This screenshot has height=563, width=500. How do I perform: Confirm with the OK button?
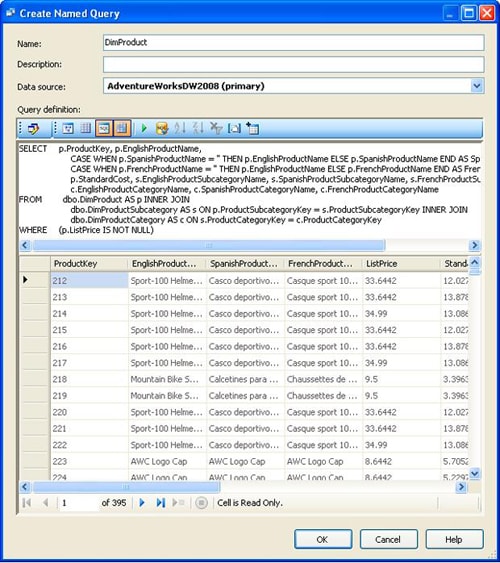(x=323, y=539)
